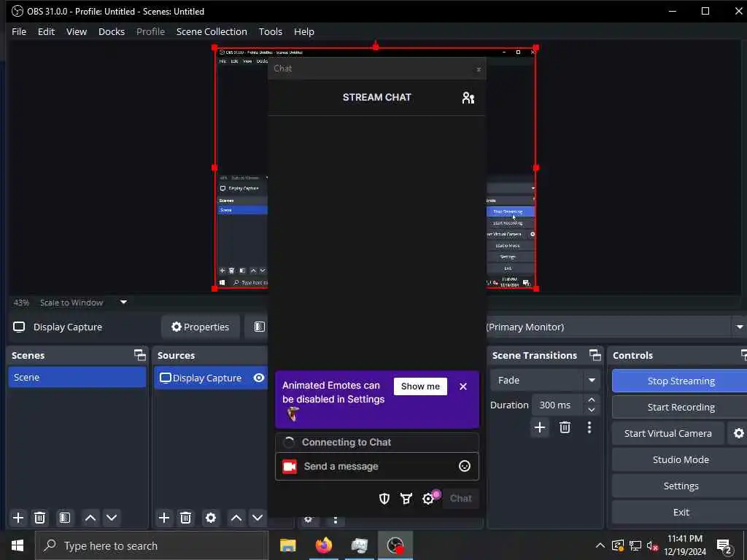
Task: Add a new scene with the plus icon
Action: 18,518
